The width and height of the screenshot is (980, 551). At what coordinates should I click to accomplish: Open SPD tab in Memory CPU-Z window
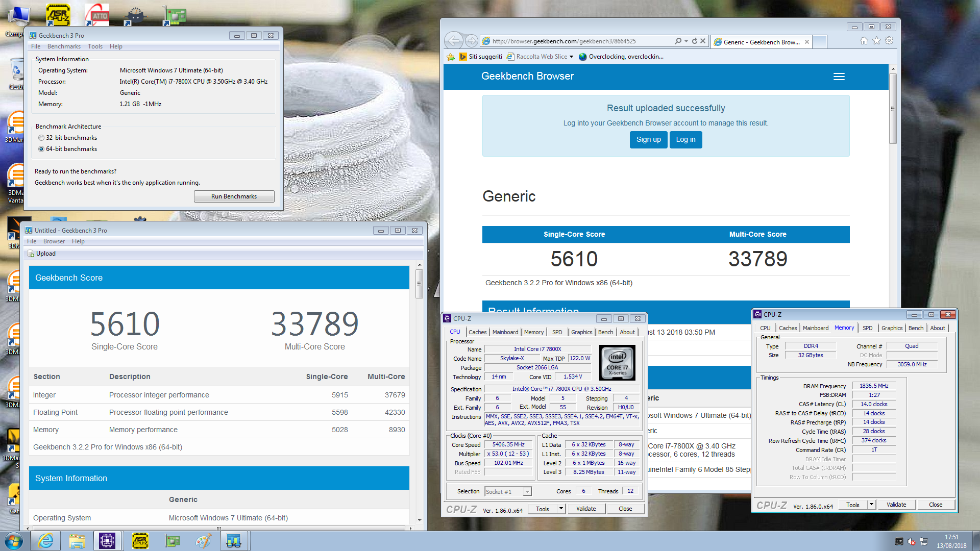point(868,328)
